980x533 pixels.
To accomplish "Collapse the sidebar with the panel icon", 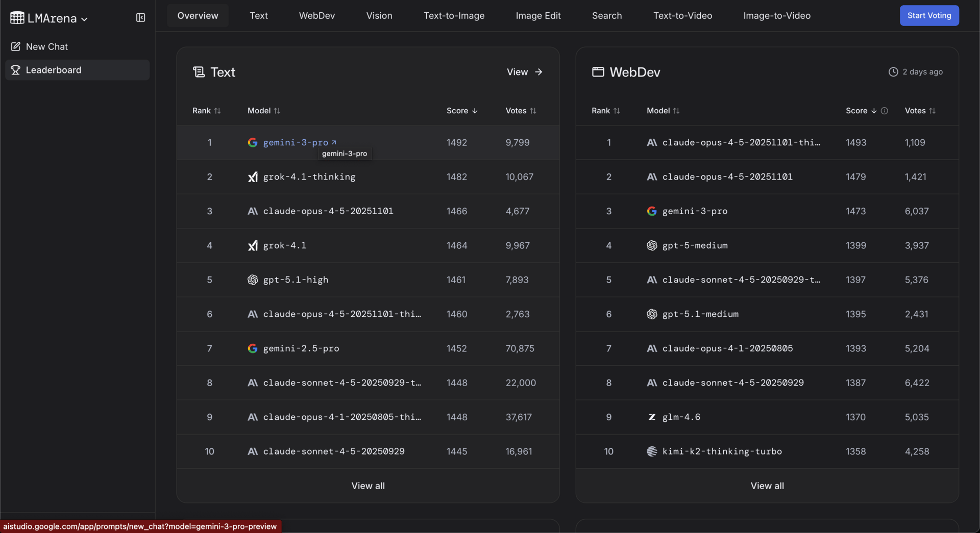I will [x=140, y=18].
